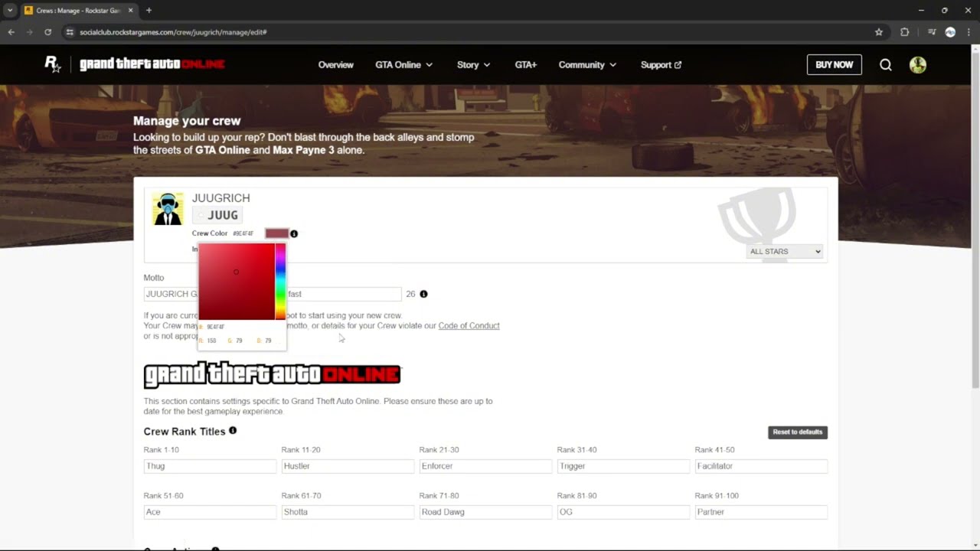Edit Rank 91-100 title field Partner

761,512
